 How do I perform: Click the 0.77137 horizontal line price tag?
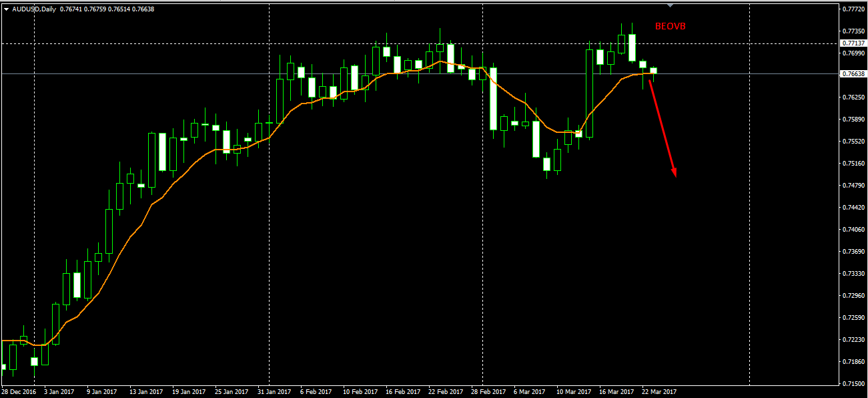pos(853,43)
